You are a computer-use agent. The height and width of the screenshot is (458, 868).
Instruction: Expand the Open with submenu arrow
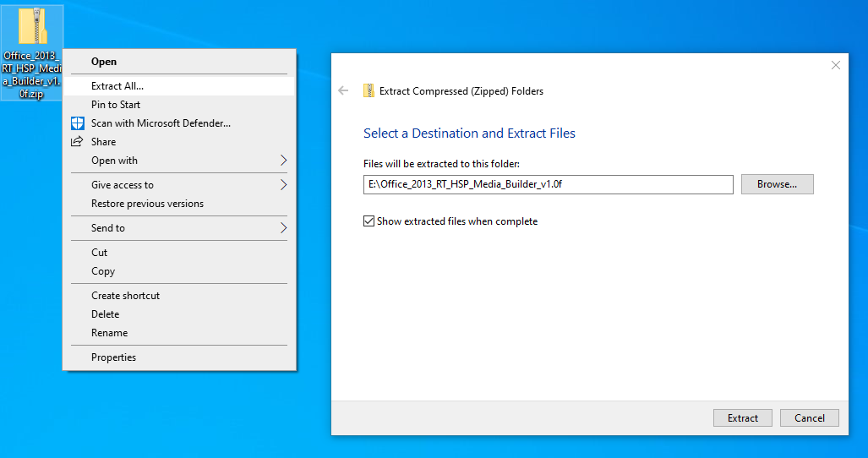(x=283, y=161)
